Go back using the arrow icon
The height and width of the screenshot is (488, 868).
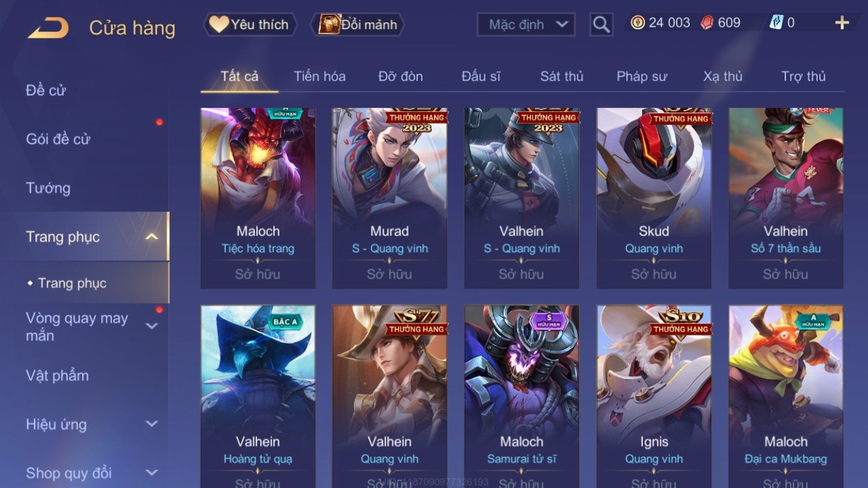(x=48, y=27)
